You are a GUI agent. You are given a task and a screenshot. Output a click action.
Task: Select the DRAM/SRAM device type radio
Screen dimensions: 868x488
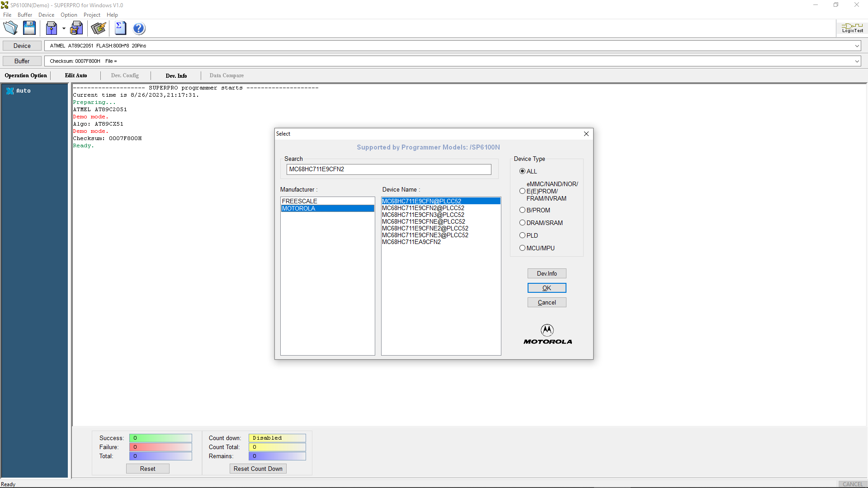[523, 223]
